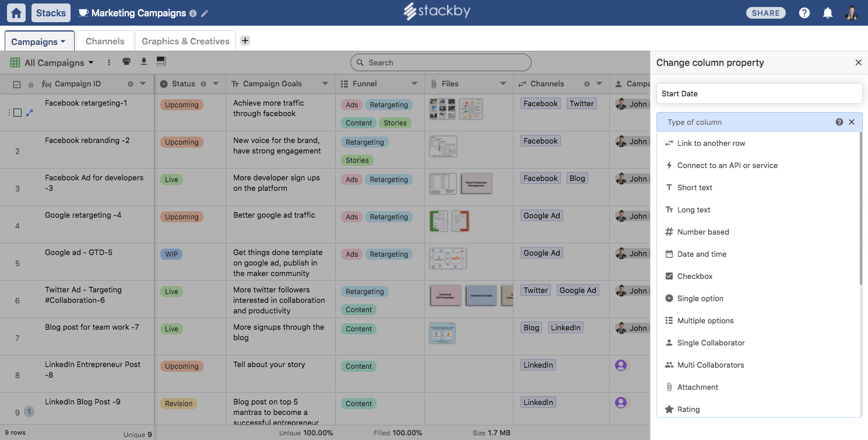Screen dimensions: 868x440
Task: Expand first row with arrows icon
Action: 30,113
